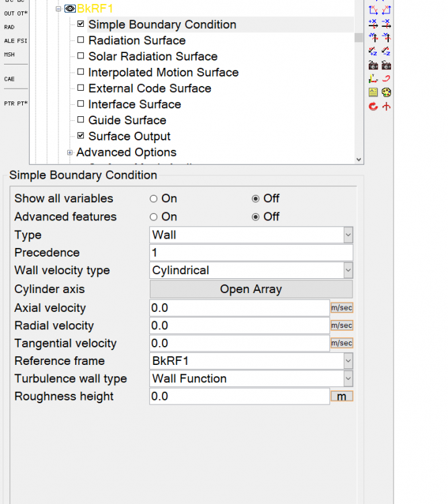Expand the Advanced Options node
Viewport: 448px width, 504px height.
click(x=70, y=153)
